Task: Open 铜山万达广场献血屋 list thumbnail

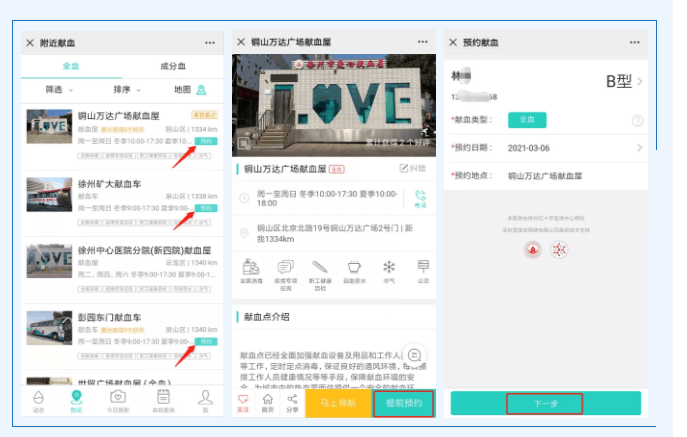Action: (49, 126)
